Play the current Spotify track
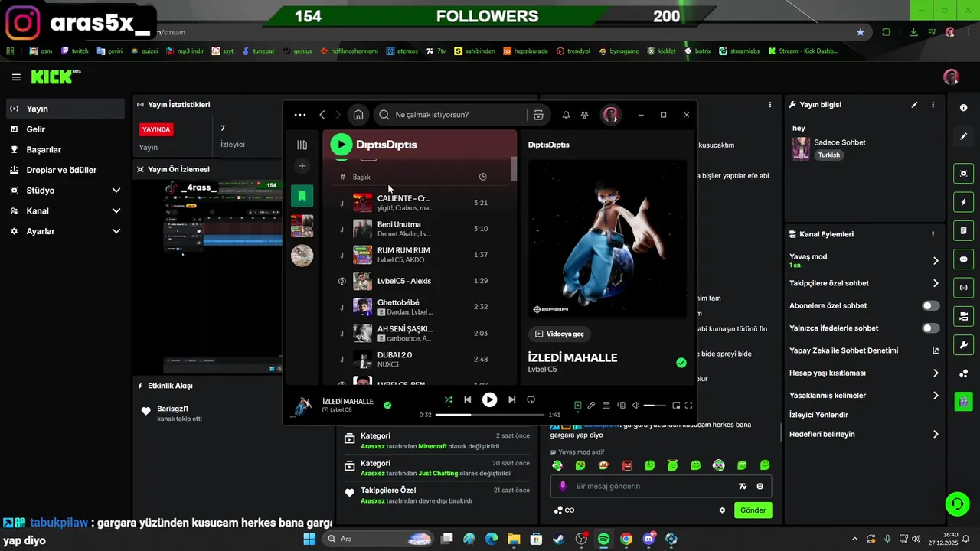This screenshot has height=551, width=980. tap(489, 399)
